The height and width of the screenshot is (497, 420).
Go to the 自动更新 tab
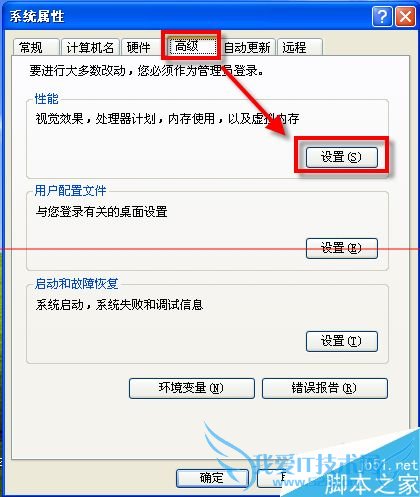pos(247,47)
